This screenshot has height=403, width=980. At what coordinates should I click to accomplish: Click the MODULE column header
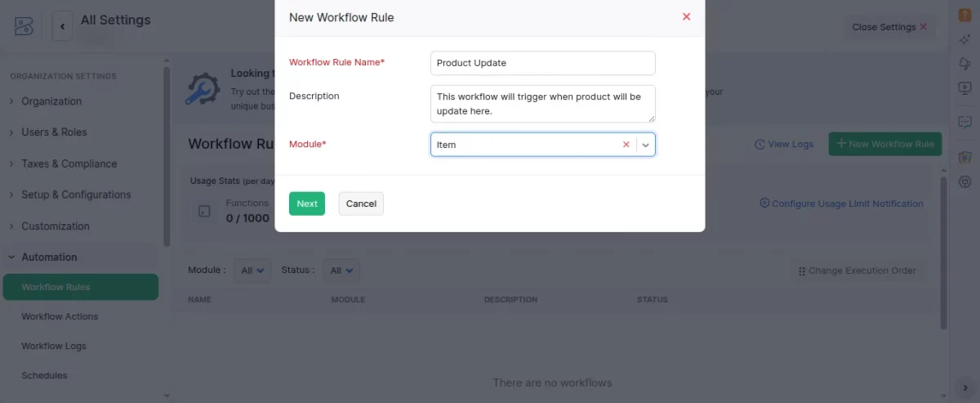click(x=348, y=300)
